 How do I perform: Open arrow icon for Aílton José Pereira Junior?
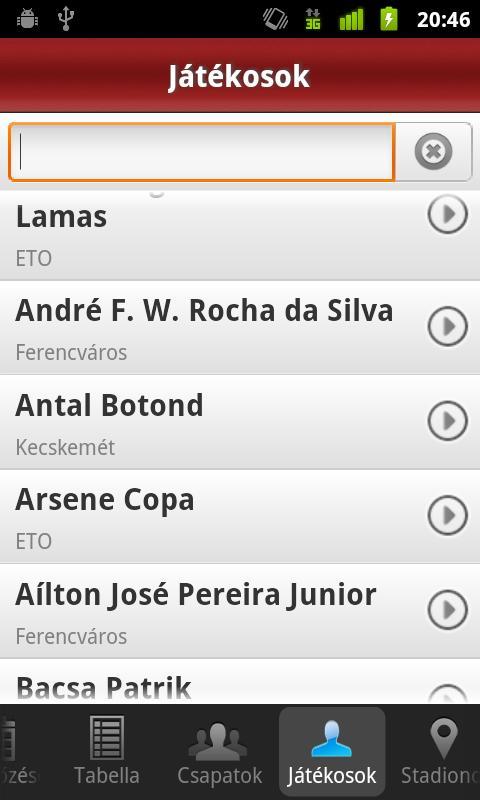pyautogui.click(x=447, y=610)
